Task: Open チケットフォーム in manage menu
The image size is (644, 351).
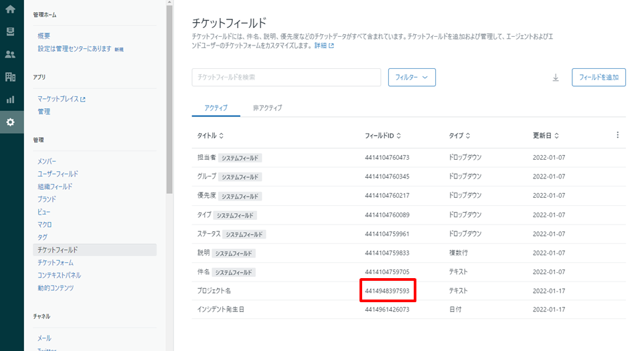Action: point(56,263)
